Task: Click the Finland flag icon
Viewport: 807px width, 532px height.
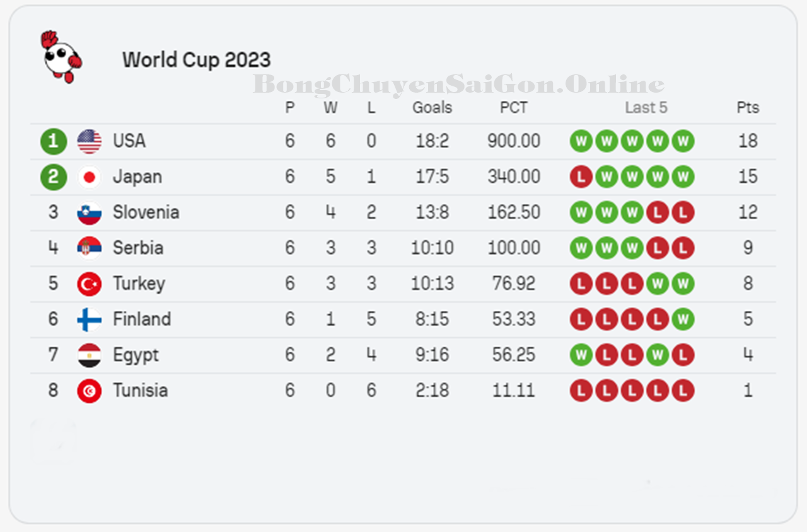Action: (x=90, y=320)
